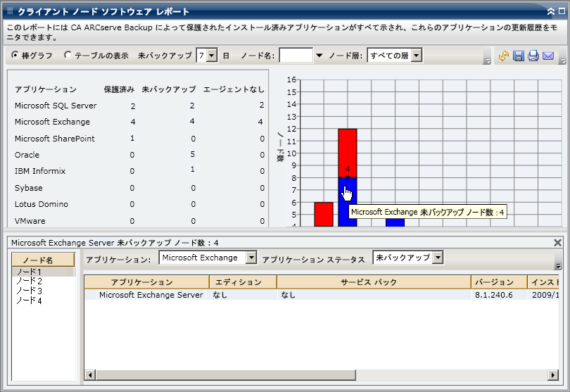The image size is (570, 392).
Task: Click the 保護済み column heading
Action: coord(119,89)
